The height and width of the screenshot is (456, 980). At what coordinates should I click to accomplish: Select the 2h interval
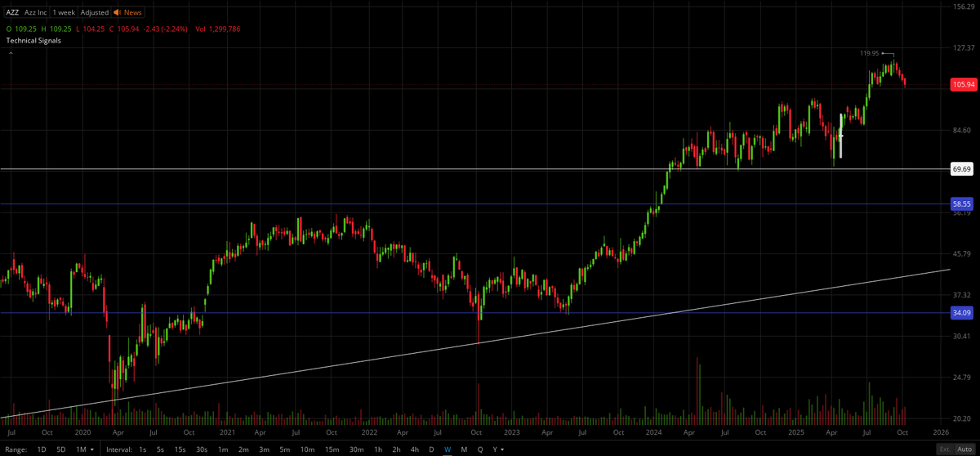[x=396, y=449]
